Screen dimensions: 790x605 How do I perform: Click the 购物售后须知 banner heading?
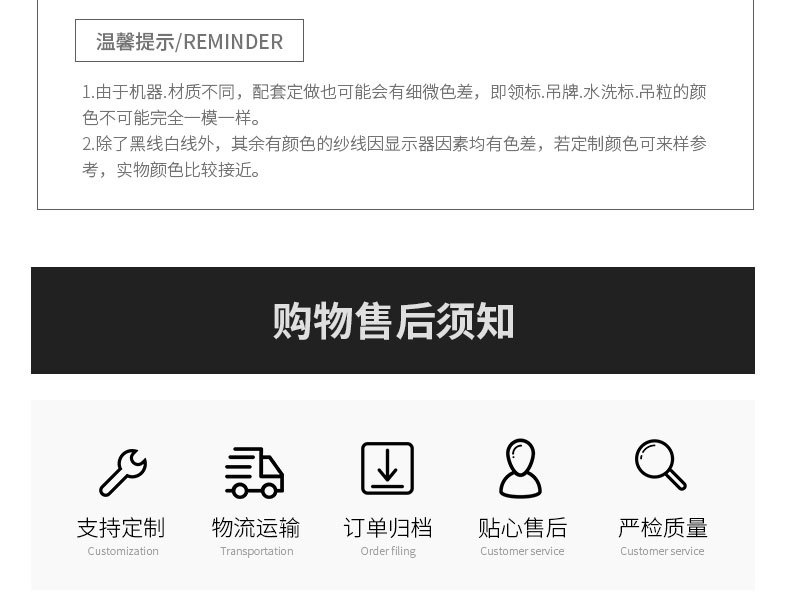393,321
